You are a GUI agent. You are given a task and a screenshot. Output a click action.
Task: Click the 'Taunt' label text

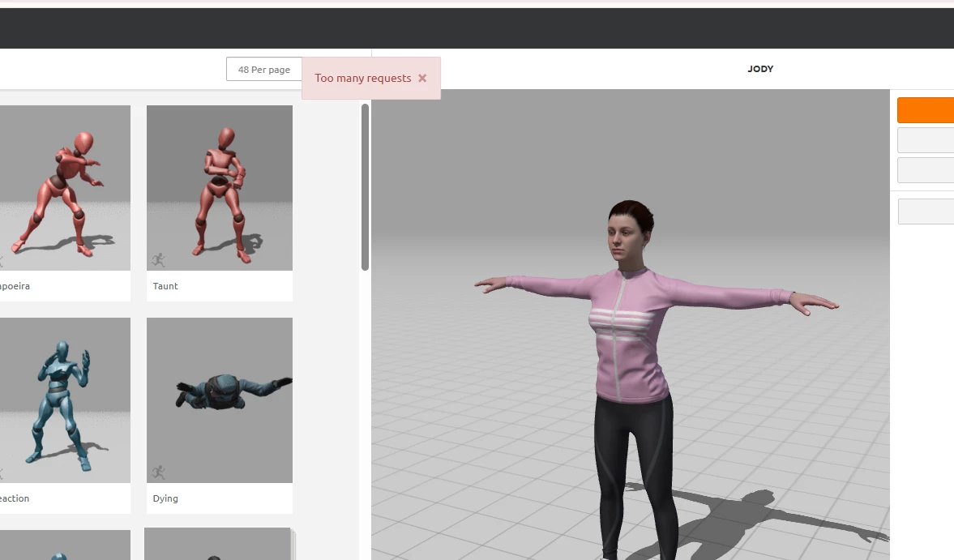point(165,286)
